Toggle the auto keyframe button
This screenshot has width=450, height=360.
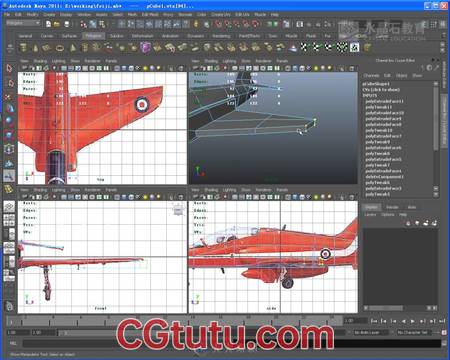[444, 332]
